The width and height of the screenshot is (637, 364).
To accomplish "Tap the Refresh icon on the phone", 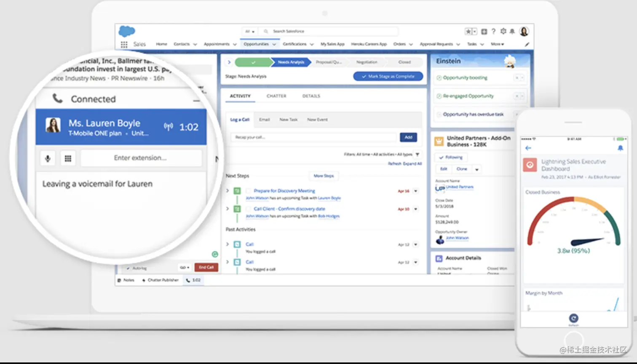I will [573, 319].
